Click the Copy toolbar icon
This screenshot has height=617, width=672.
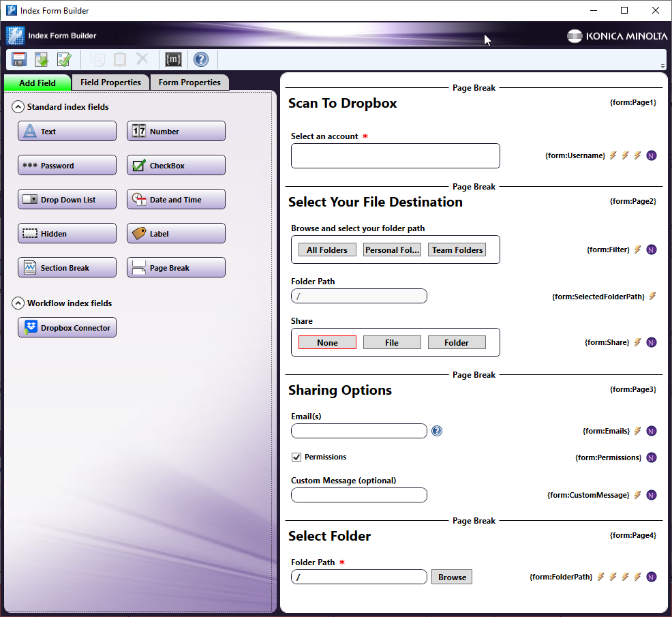pyautogui.click(x=97, y=59)
